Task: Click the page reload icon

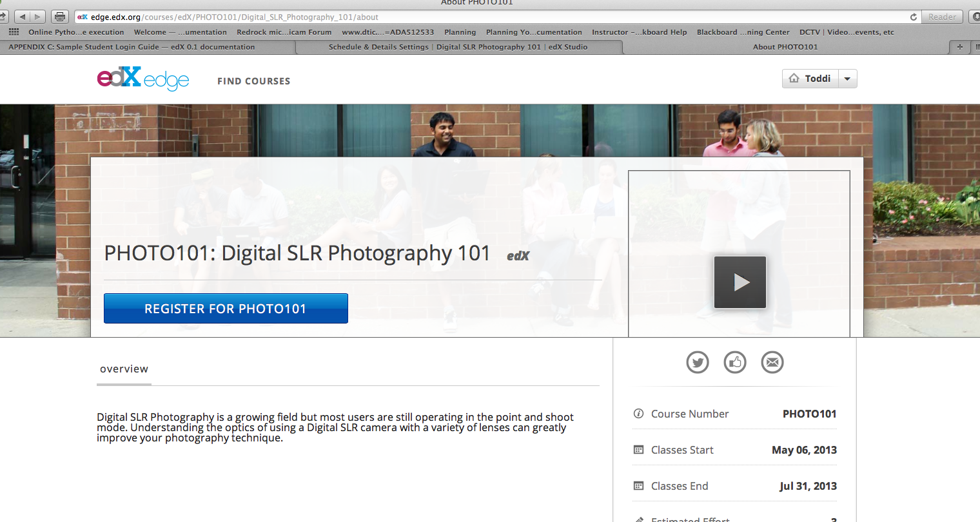Action: 913,17
